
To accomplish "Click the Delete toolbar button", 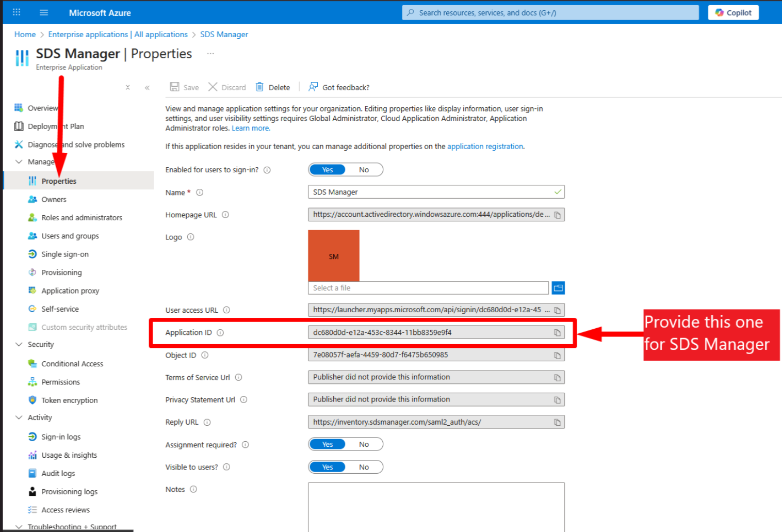I will click(x=273, y=87).
